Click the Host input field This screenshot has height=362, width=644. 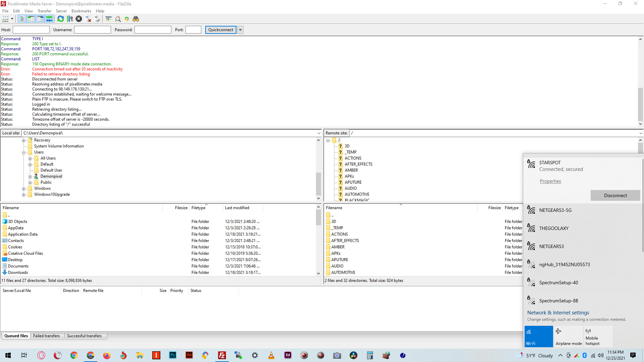31,30
